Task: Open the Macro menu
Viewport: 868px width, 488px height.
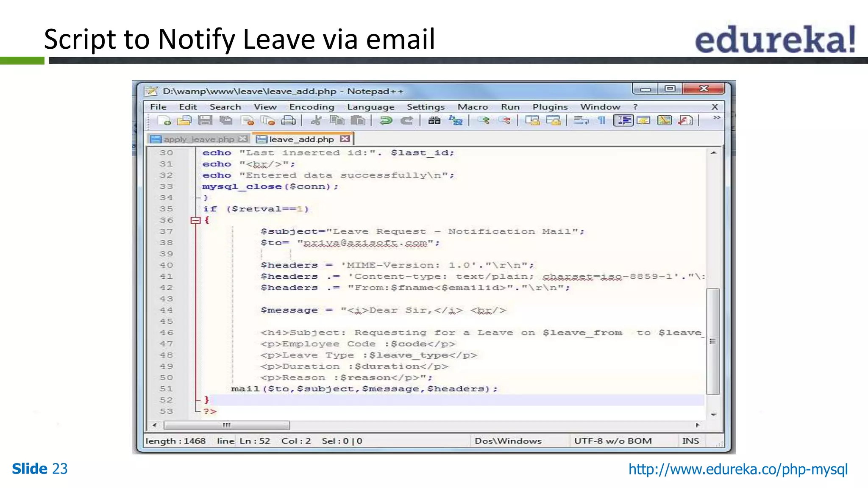Action: (473, 107)
